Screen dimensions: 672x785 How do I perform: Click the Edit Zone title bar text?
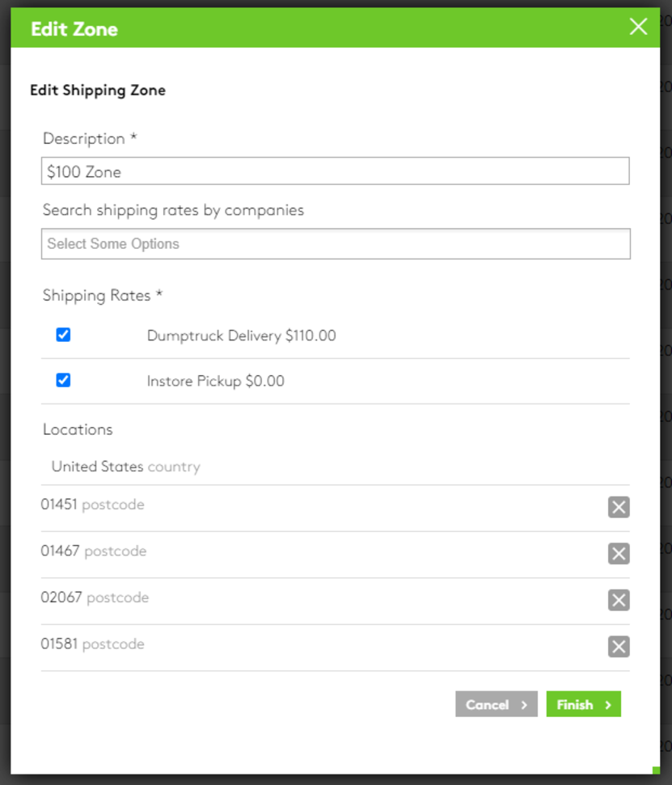[74, 29]
